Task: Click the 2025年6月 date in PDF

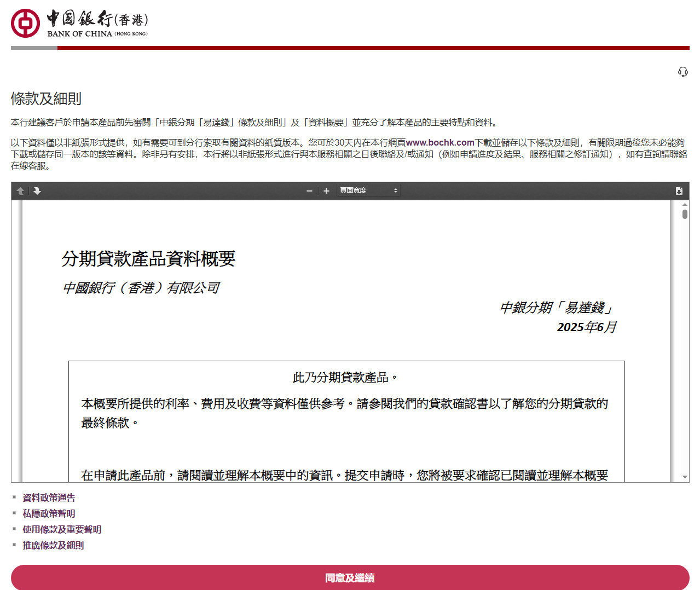Action: (x=587, y=327)
